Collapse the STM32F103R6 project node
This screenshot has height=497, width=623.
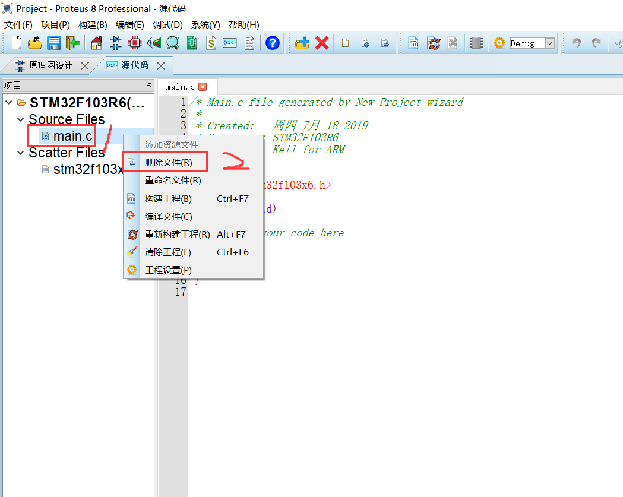click(8, 102)
